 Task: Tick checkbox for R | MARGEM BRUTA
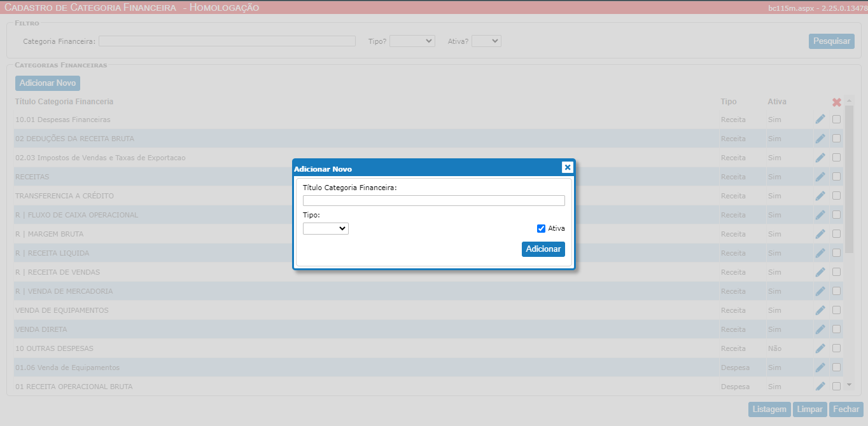pyautogui.click(x=837, y=233)
